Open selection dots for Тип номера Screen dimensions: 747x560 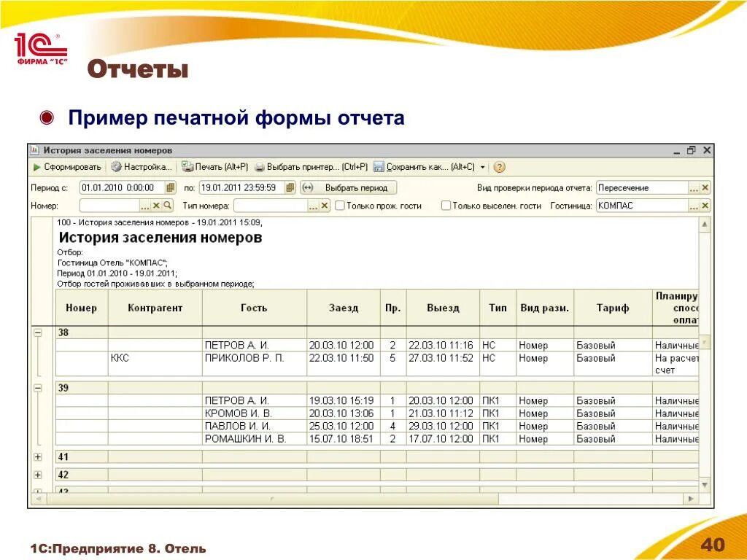point(313,206)
